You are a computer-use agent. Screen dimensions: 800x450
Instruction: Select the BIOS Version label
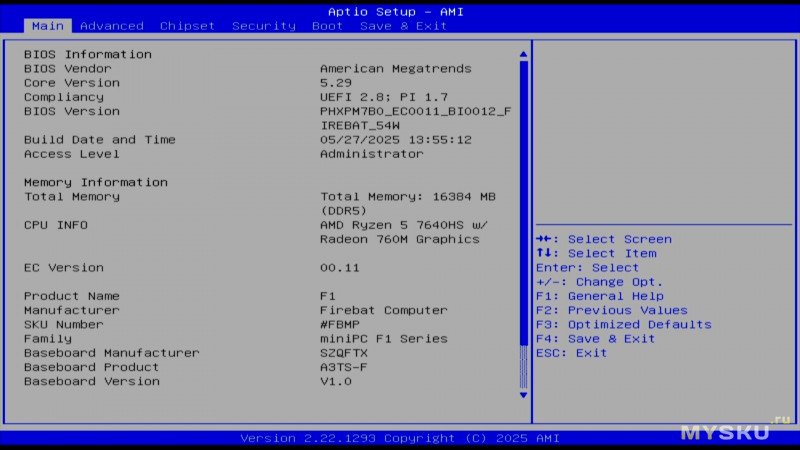click(x=72, y=111)
